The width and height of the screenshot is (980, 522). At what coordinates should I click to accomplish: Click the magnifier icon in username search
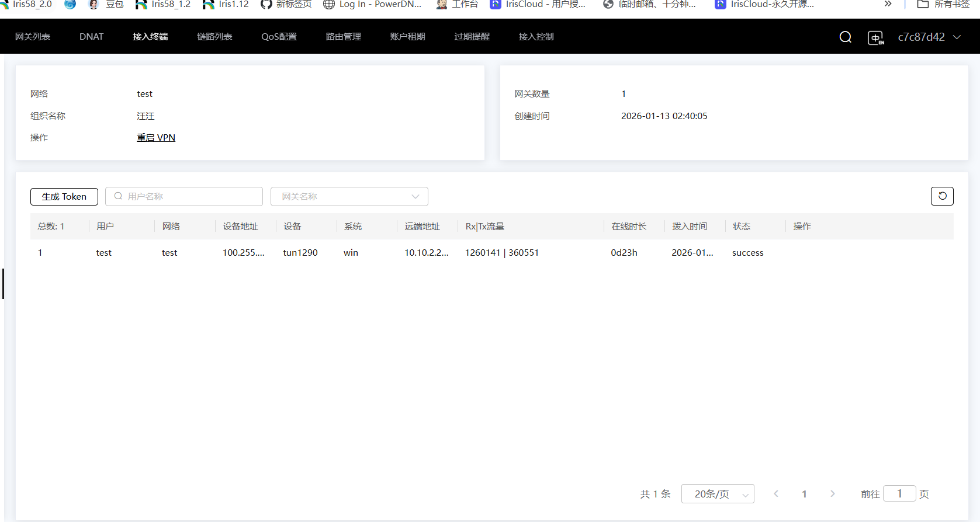click(118, 196)
